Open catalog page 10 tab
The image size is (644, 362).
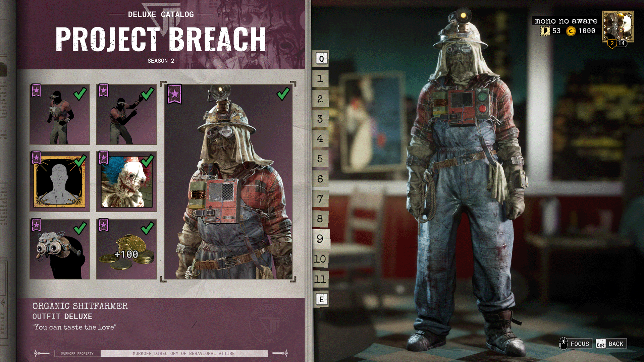[320, 259]
